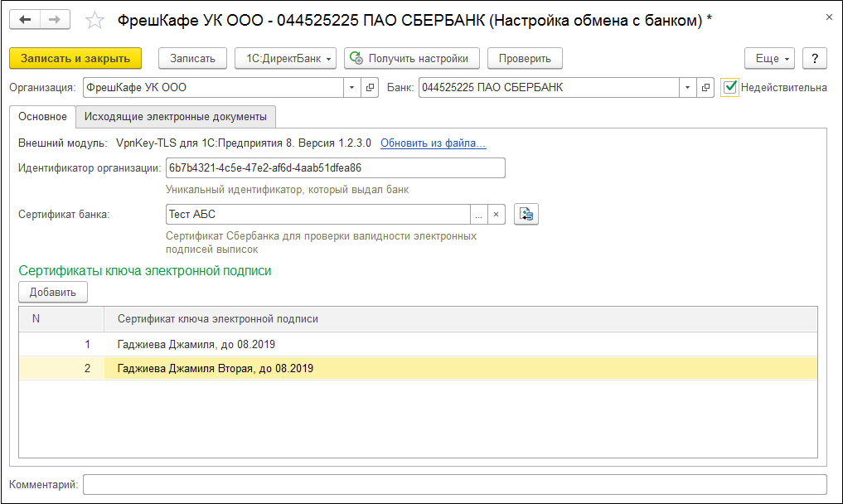Select row Гаджиева Джамиля Вторая, до 08.2019
The width and height of the screenshot is (843, 504).
point(419,368)
